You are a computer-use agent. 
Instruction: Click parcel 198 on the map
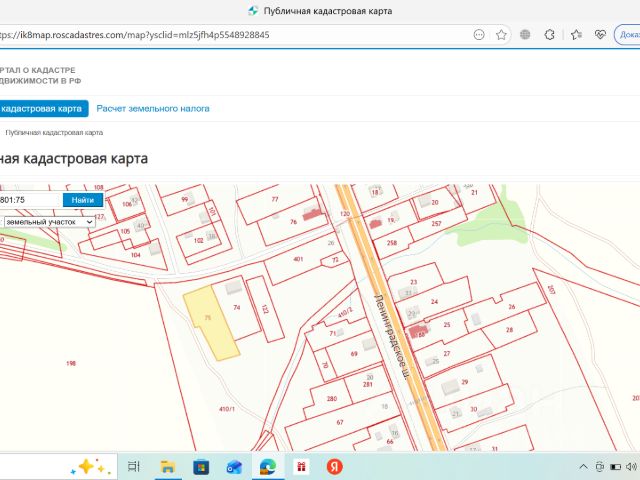71,363
